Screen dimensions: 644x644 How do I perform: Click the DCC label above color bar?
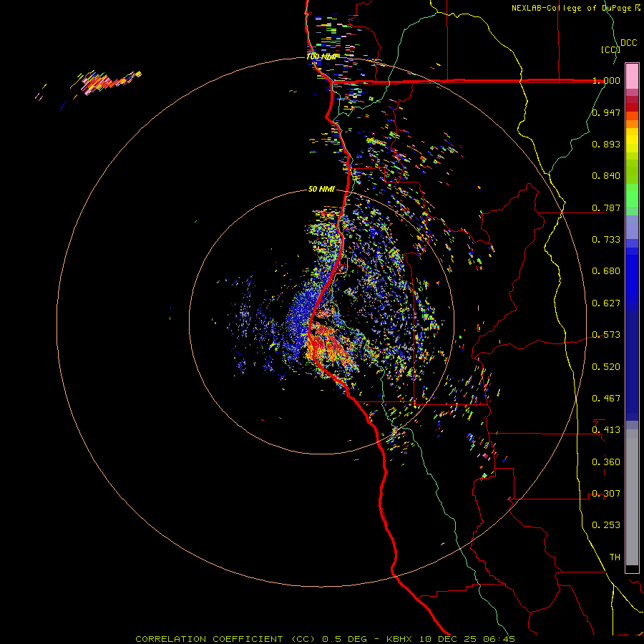[x=629, y=43]
